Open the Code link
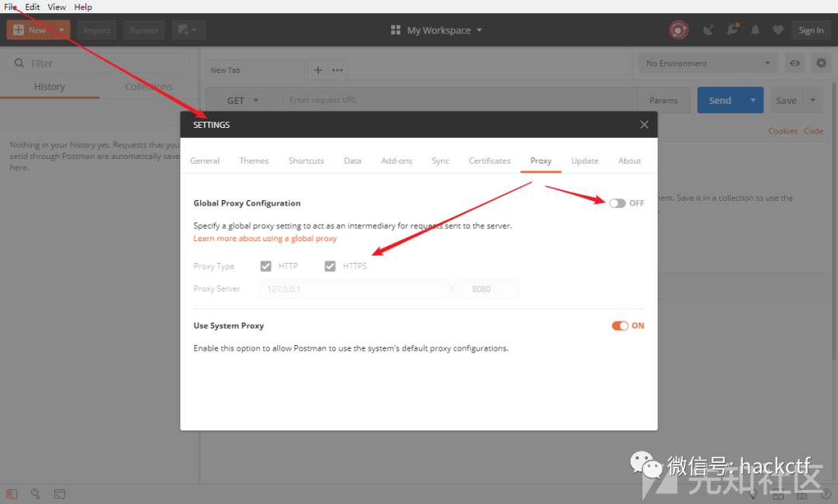838x504 pixels. (x=813, y=131)
